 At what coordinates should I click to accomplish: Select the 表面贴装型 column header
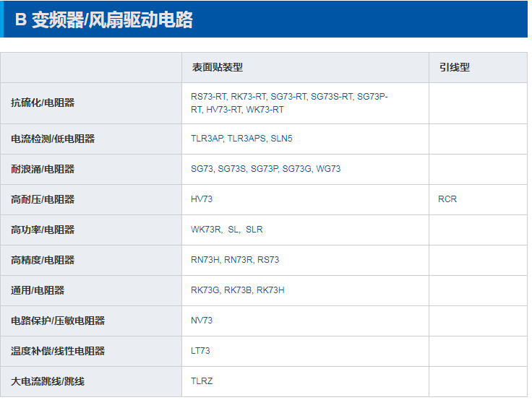coord(218,67)
